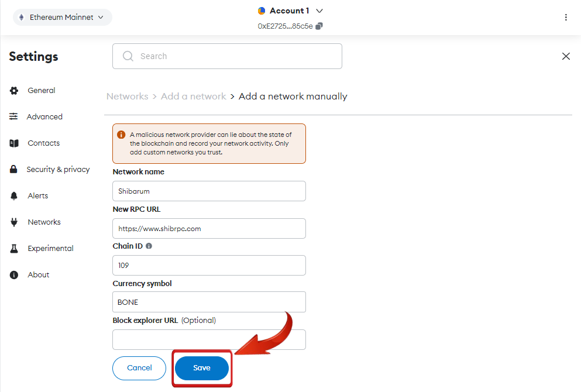Click the Chain ID info icon
This screenshot has height=392, width=581.
pos(149,246)
